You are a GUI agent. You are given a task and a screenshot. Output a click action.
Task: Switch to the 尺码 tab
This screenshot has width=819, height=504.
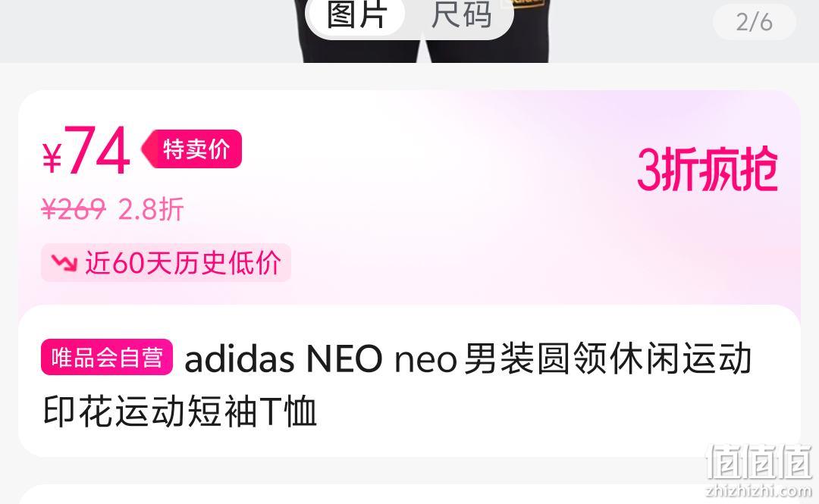[x=461, y=16]
